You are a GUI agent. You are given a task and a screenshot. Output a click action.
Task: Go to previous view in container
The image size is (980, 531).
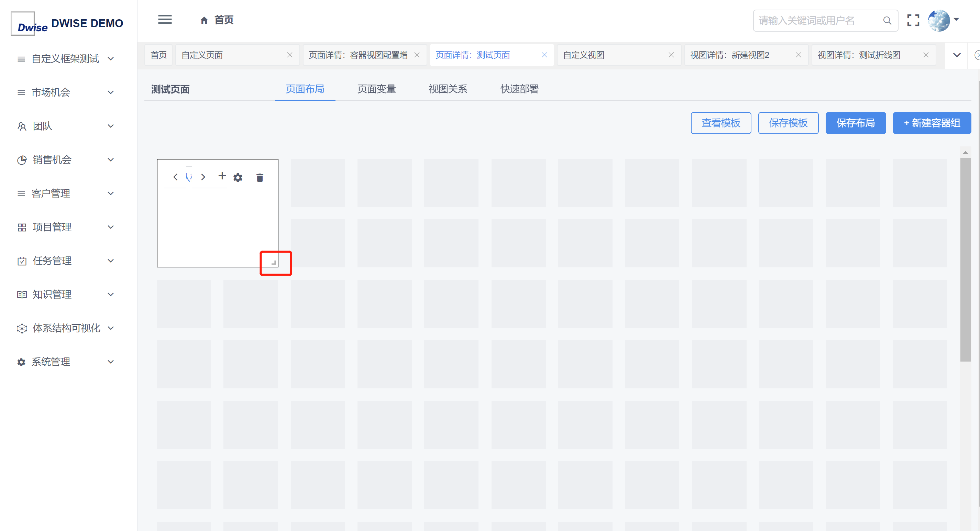[x=175, y=177]
